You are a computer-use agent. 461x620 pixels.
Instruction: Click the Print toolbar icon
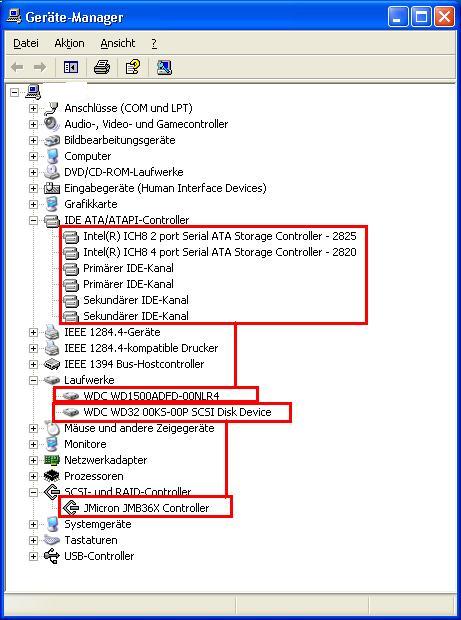click(x=102, y=67)
